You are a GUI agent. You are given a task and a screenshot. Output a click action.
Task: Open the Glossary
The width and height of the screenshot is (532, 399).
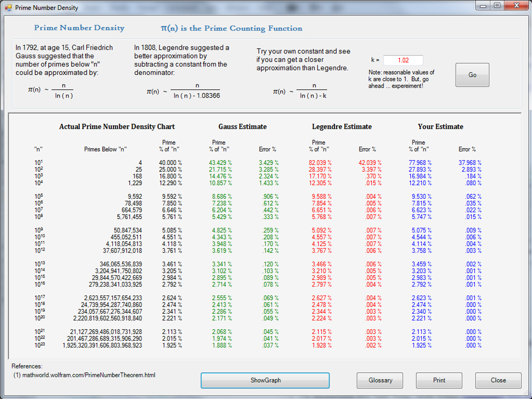pyautogui.click(x=380, y=380)
